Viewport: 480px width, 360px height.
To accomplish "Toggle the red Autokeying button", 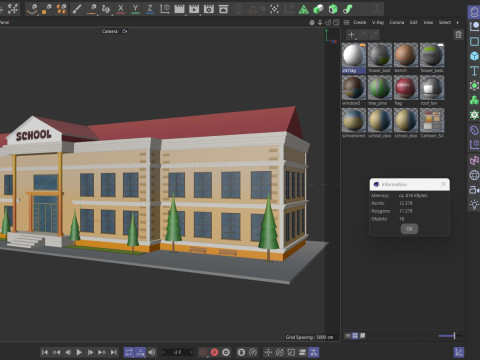I will click(x=214, y=352).
